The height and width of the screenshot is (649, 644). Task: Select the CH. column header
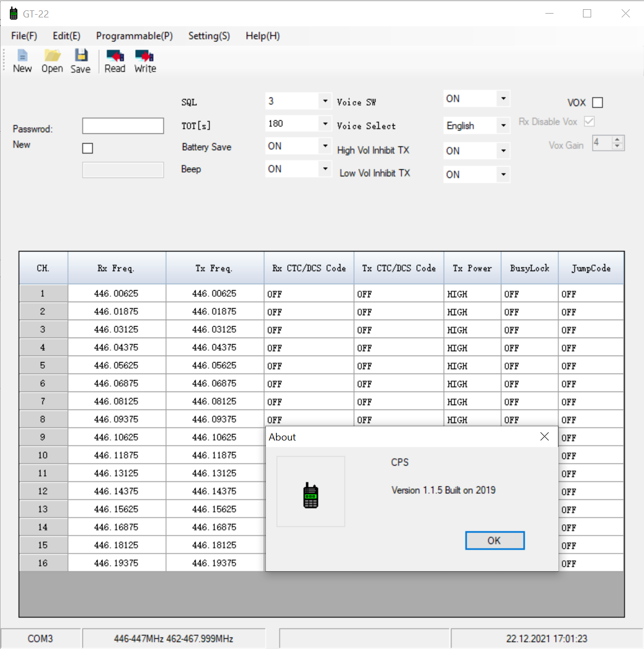point(43,268)
